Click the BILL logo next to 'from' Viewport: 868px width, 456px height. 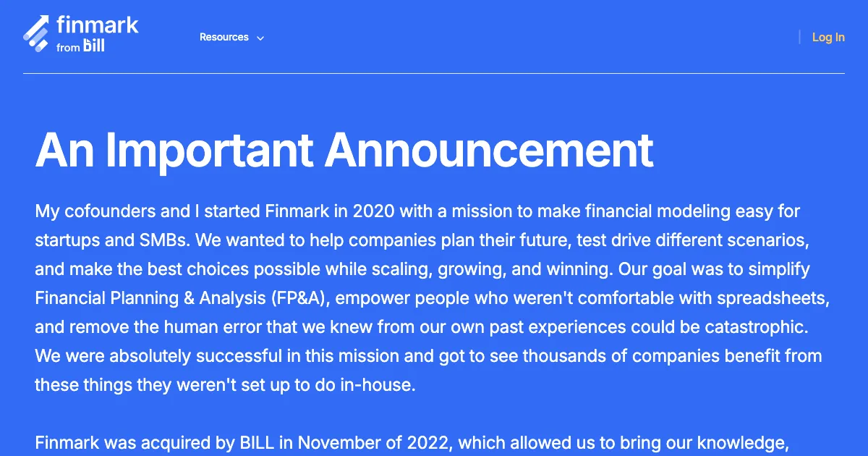(93, 46)
